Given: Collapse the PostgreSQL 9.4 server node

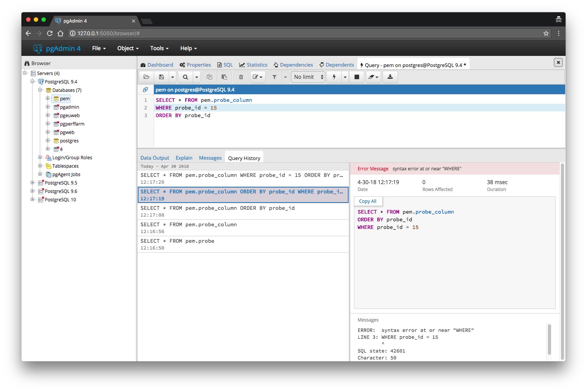Looking at the screenshot, I should coord(33,81).
